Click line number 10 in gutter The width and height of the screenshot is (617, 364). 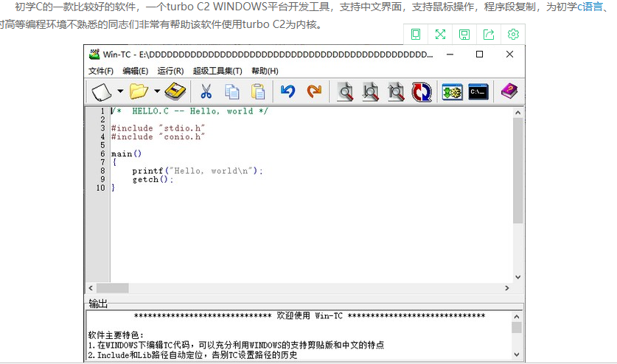(x=101, y=188)
